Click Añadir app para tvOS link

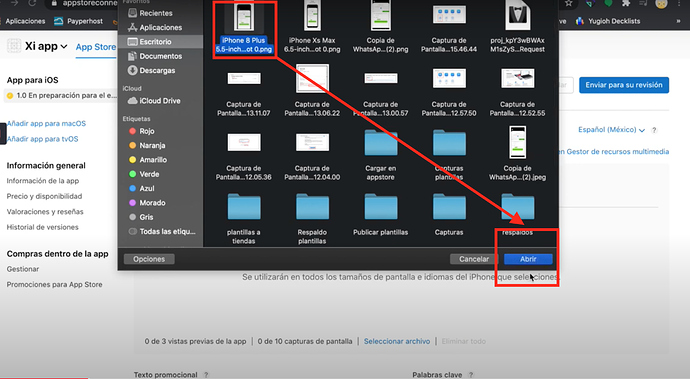point(42,139)
